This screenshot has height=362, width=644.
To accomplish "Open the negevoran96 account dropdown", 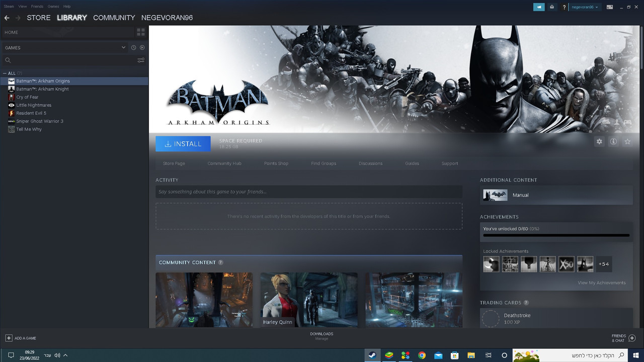I will pyautogui.click(x=585, y=7).
